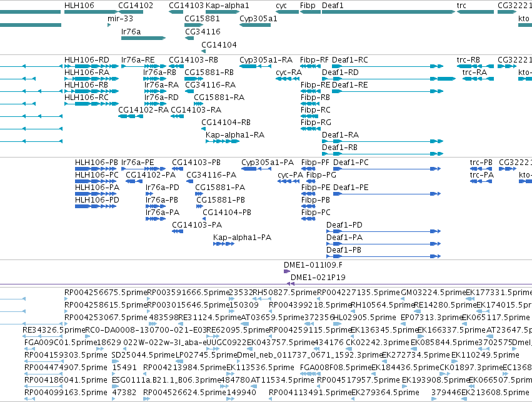The image size is (532, 402).
Task: Open protein Deaf1-PC label
Action: click(351, 163)
